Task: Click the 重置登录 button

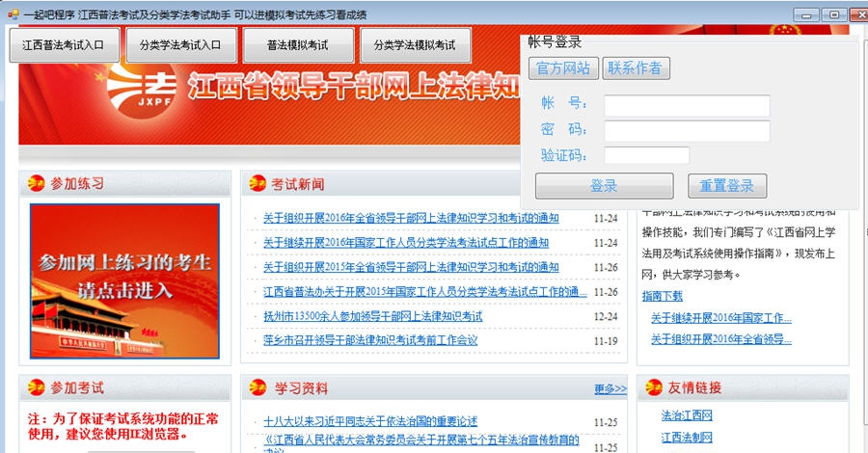Action: click(727, 186)
